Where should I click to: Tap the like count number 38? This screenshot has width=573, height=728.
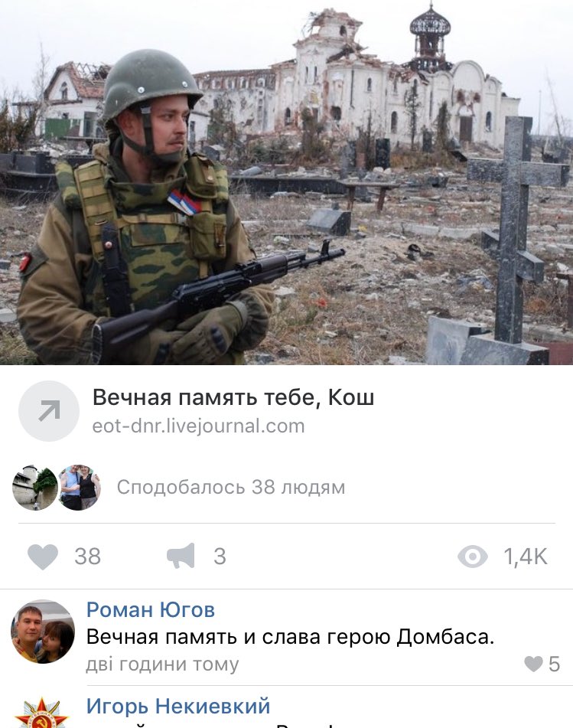(x=88, y=557)
